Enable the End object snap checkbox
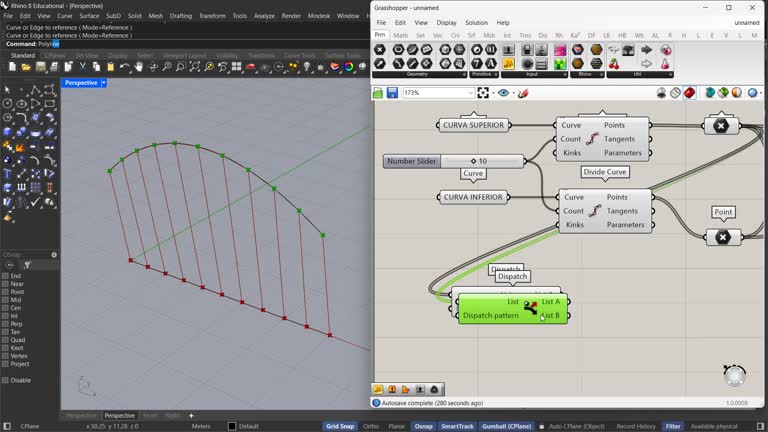768x432 pixels. point(5,276)
